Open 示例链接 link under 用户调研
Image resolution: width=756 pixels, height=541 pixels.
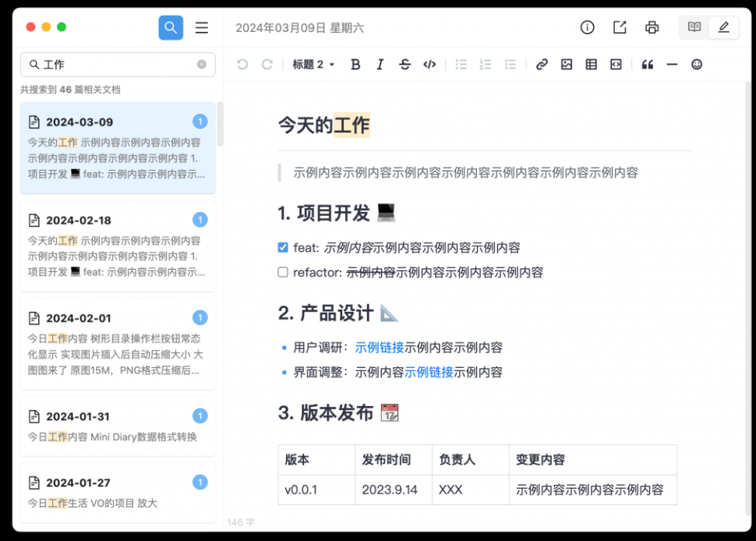tap(380, 347)
